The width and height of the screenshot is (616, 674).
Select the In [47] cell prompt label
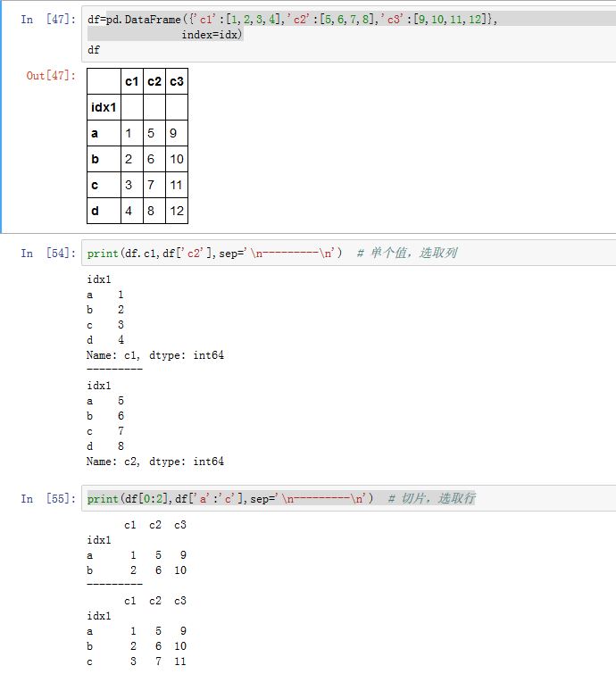pos(48,20)
